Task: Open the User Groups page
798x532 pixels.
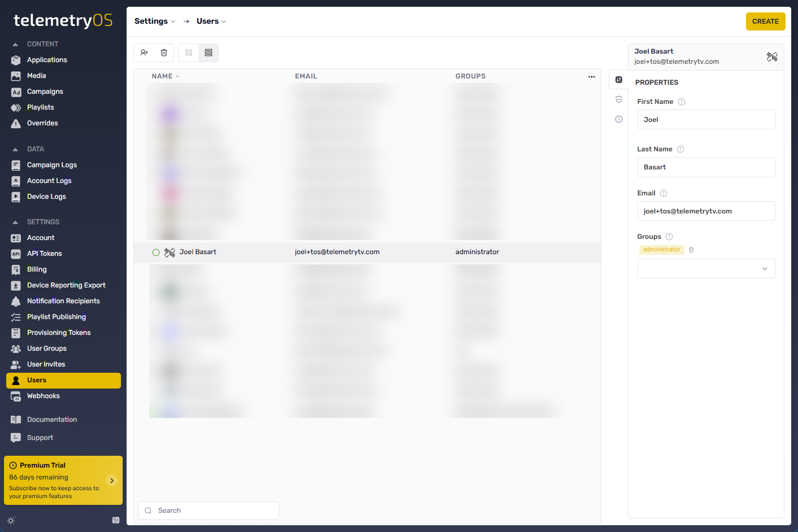Action: 47,348
